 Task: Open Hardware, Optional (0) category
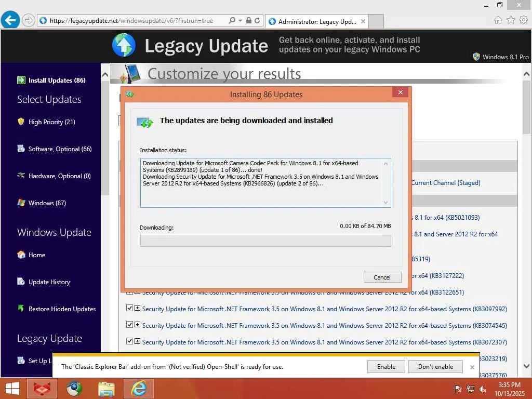[59, 176]
